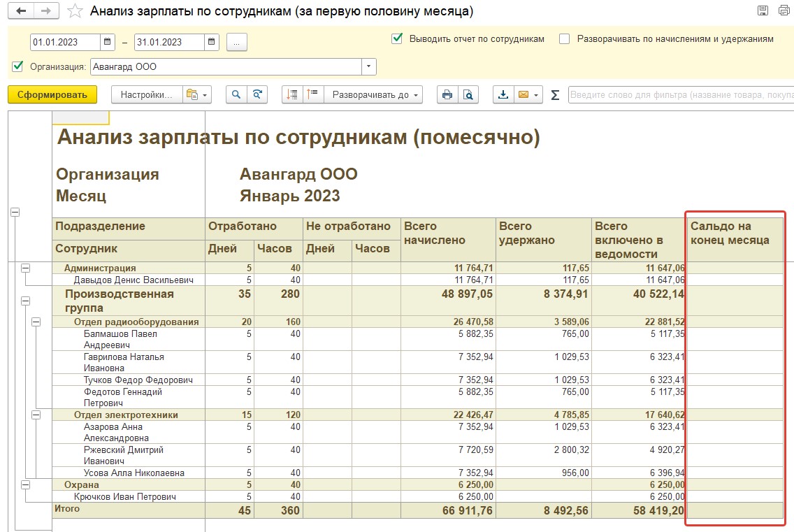
Task: Open calendar for start date 01.01.2023
Action: [x=108, y=42]
